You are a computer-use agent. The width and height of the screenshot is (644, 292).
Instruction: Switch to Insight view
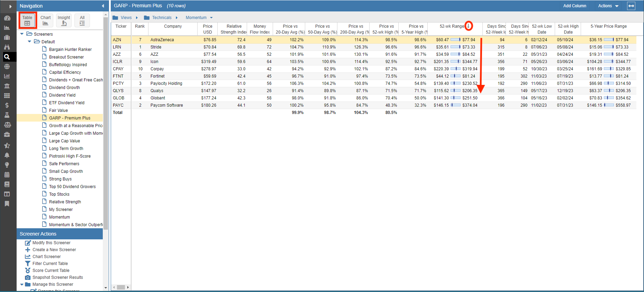pos(64,20)
